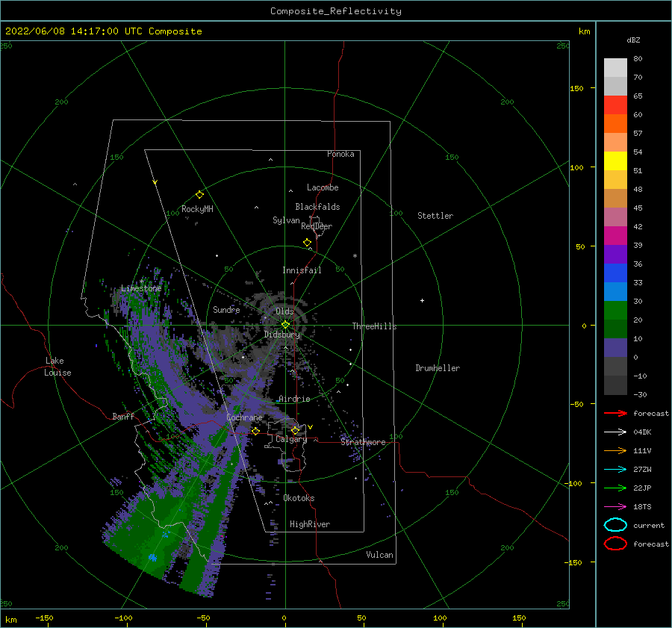Image resolution: width=672 pixels, height=628 pixels.
Task: Select the purple 10 dBZ color swatch
Action: tap(615, 348)
